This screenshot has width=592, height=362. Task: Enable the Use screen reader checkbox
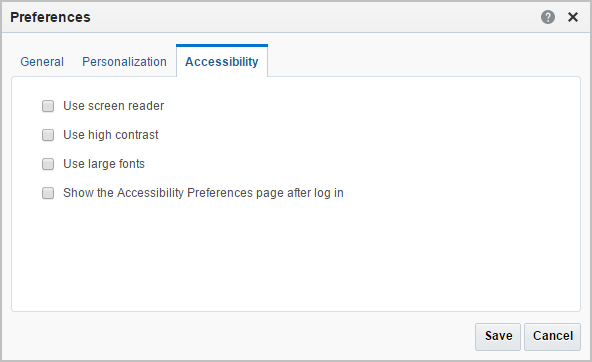pyautogui.click(x=48, y=106)
